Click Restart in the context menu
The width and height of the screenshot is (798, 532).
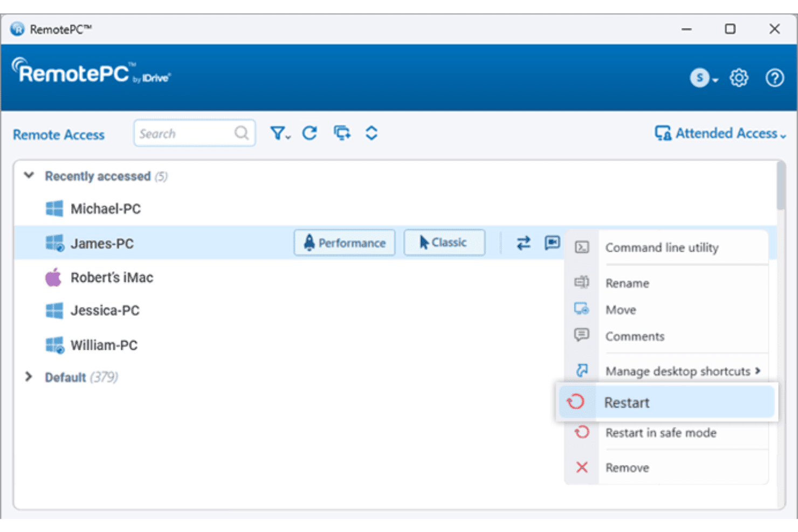(666, 402)
